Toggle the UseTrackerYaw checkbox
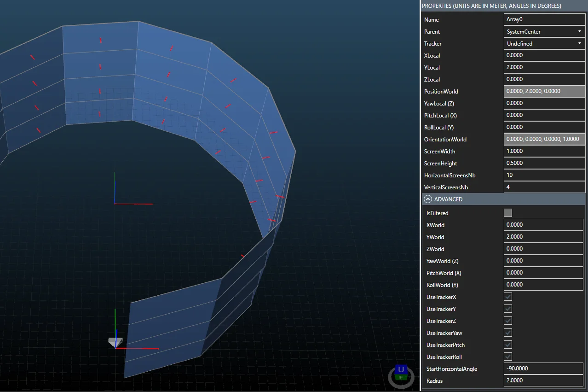The height and width of the screenshot is (392, 588). [x=508, y=333]
